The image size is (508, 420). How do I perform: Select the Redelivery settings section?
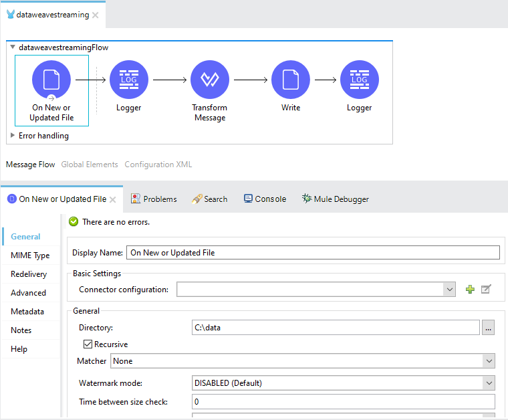pos(29,274)
